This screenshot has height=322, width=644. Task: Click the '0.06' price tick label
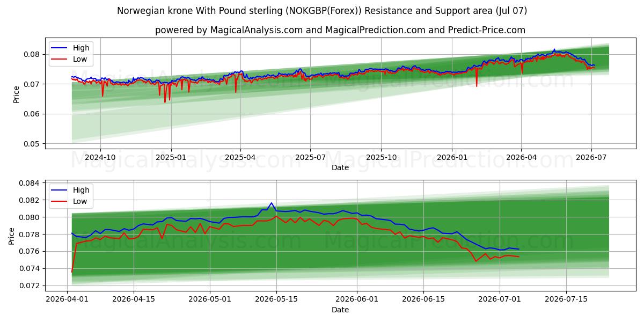tap(33, 114)
